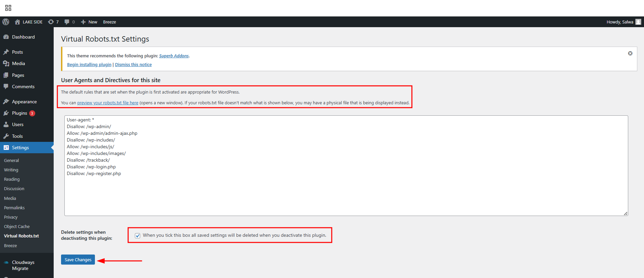This screenshot has height=278, width=644.
Task: Open the General settings submenu item
Action: [11, 161]
